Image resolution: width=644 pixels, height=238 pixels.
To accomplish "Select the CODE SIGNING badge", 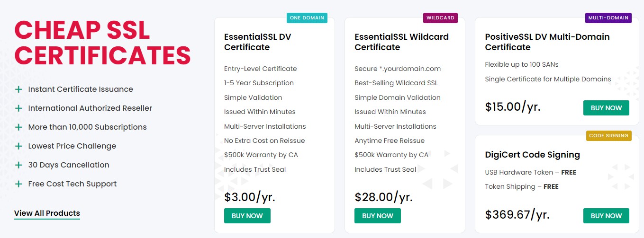I will click(608, 136).
